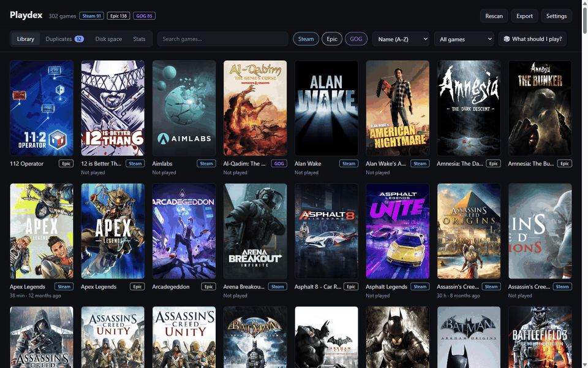This screenshot has width=588, height=368.
Task: Click the GOG badge on Al-Qadim
Action: click(x=279, y=163)
